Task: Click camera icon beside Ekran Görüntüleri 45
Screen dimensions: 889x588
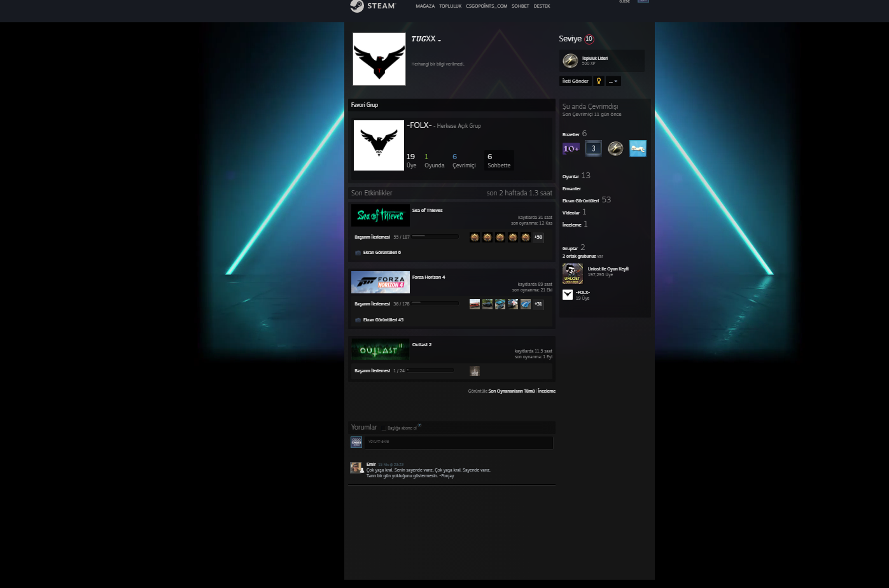Action: 358,320
